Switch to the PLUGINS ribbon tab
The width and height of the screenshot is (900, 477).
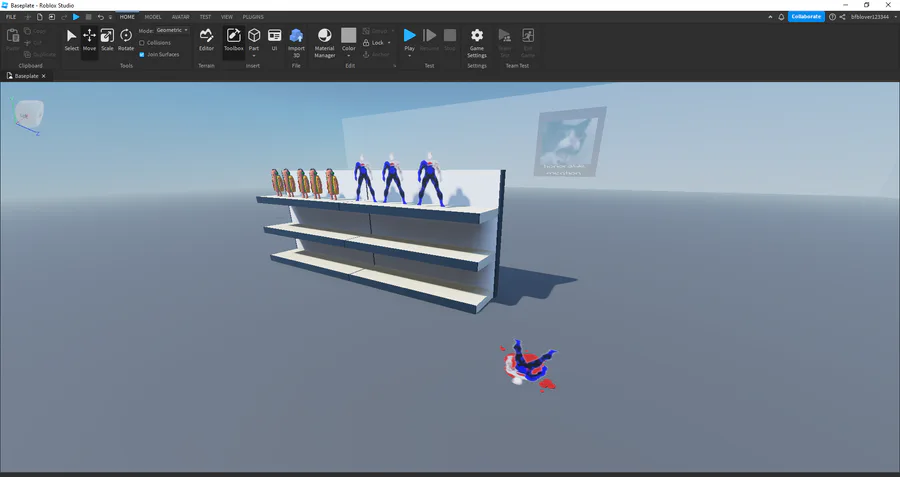click(x=253, y=17)
